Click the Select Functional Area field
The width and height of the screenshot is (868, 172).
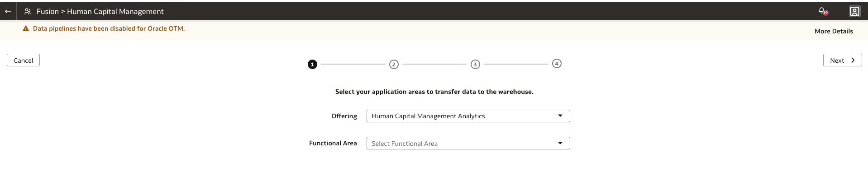(x=468, y=143)
